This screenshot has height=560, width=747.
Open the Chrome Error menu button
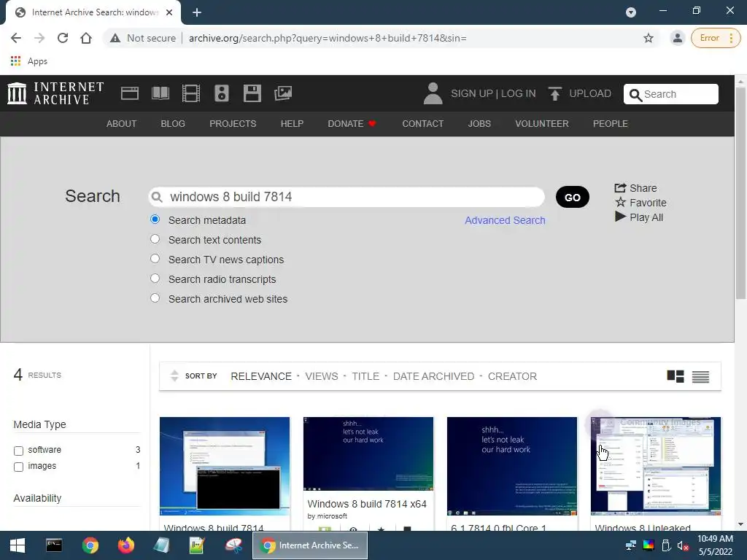[716, 38]
